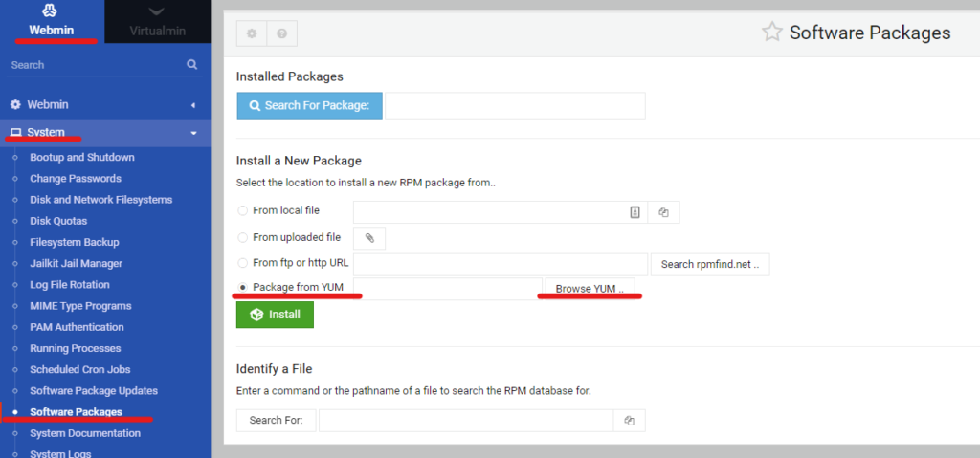Click the Browse YUM button
The width and height of the screenshot is (980, 458).
point(590,289)
